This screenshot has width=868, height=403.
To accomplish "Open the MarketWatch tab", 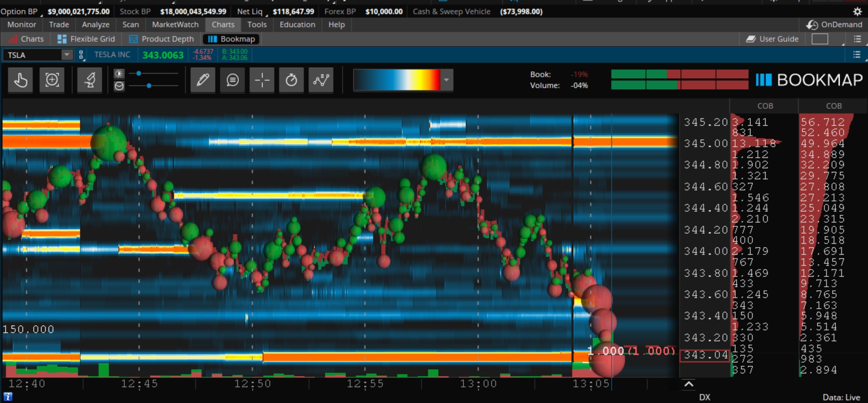I will (175, 25).
